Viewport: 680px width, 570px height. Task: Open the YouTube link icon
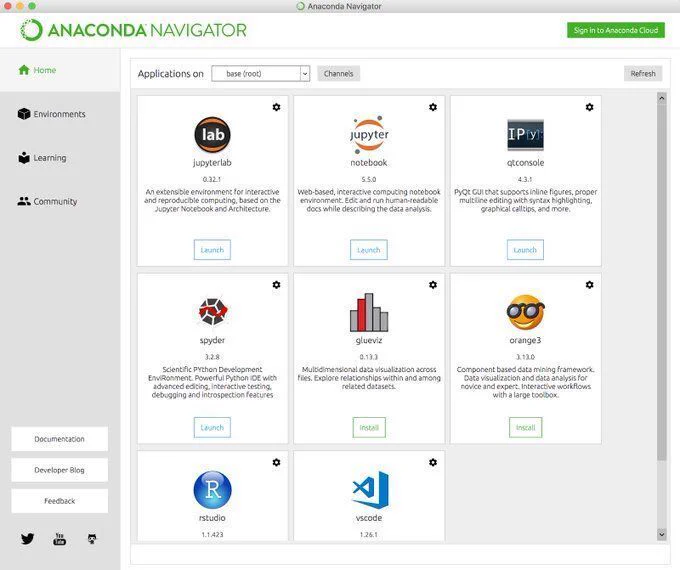(x=59, y=539)
